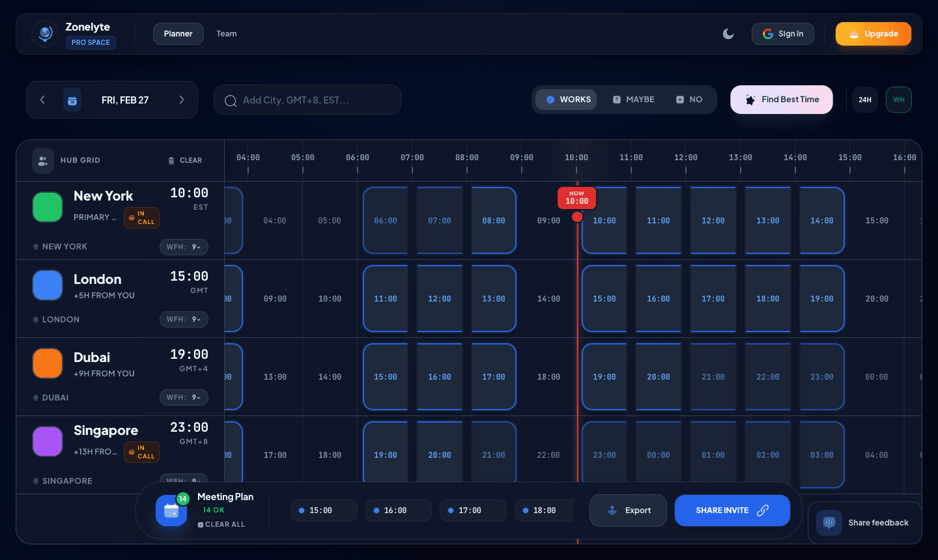Click New York's green color swatch

click(48, 206)
